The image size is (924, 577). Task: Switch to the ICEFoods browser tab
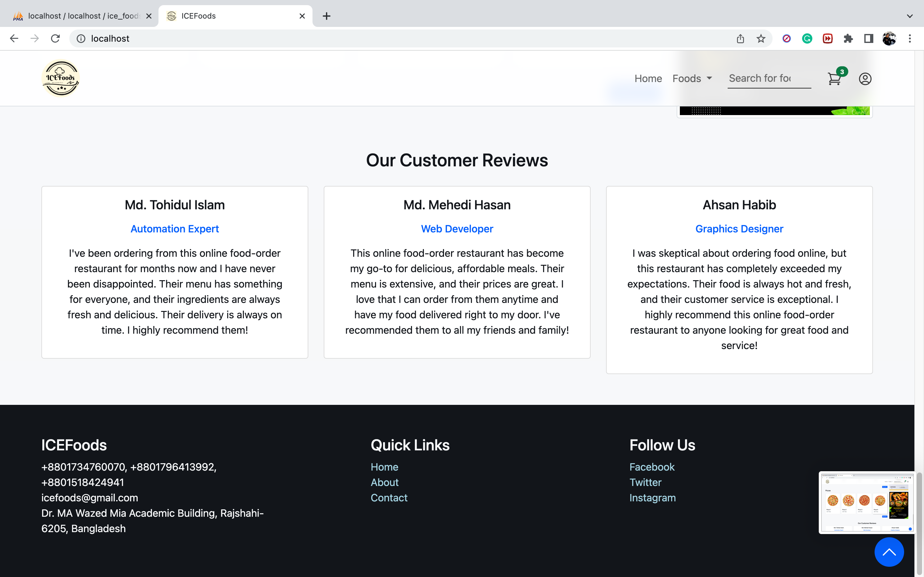tap(214, 16)
